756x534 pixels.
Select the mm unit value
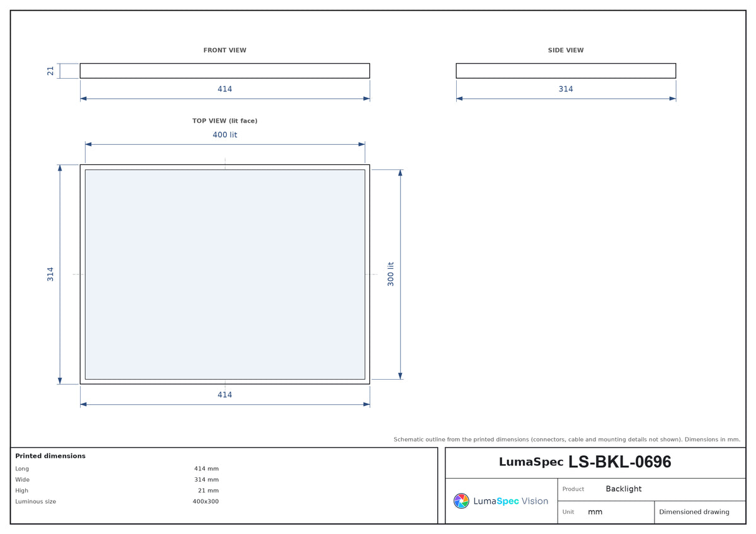pos(595,512)
